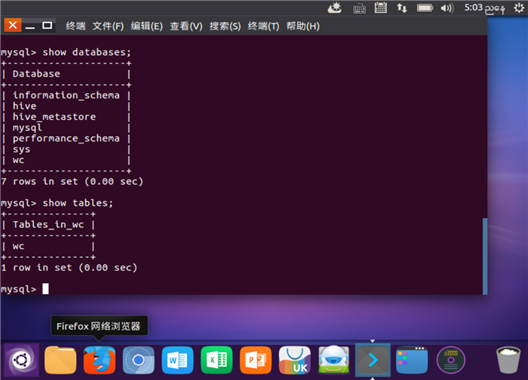Click the 'sys' database row
528x380 pixels.
pos(21,149)
